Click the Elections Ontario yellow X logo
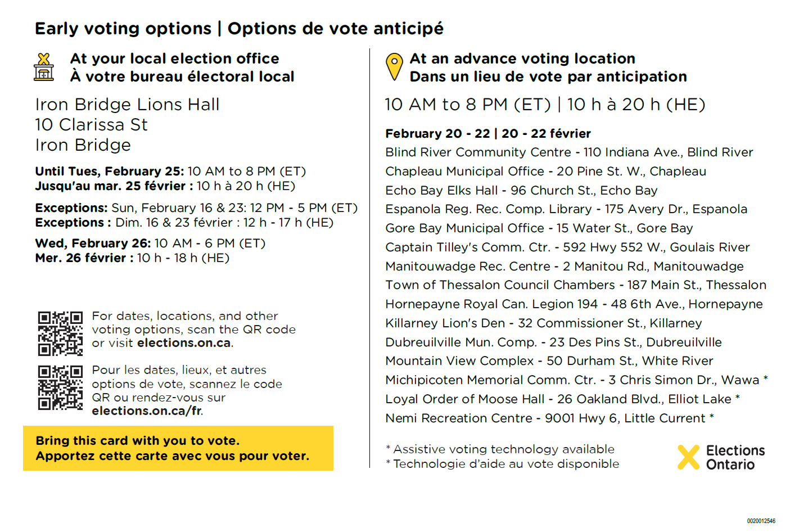 tap(688, 457)
